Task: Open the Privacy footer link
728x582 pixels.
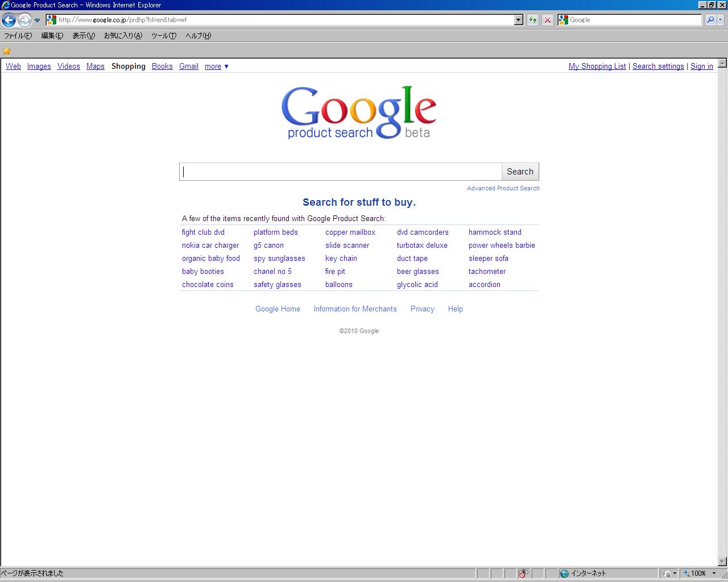Action: (423, 309)
